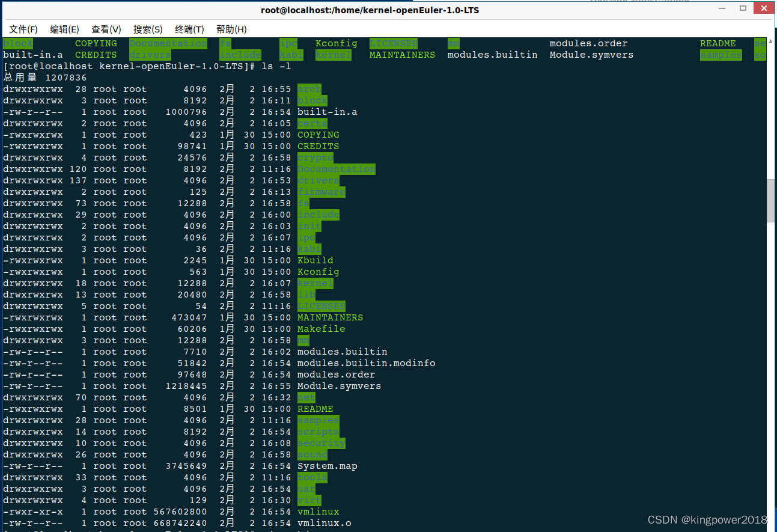Viewport: 777px width, 532px height.
Task: Click the LICENSES directory in the long listing
Action: point(321,306)
